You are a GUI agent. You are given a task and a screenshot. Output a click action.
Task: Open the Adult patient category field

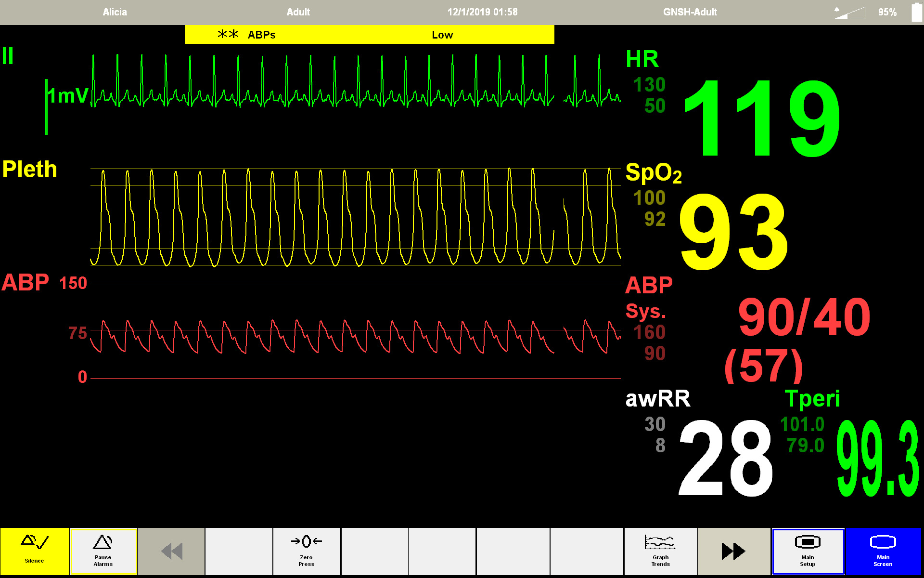(x=298, y=12)
